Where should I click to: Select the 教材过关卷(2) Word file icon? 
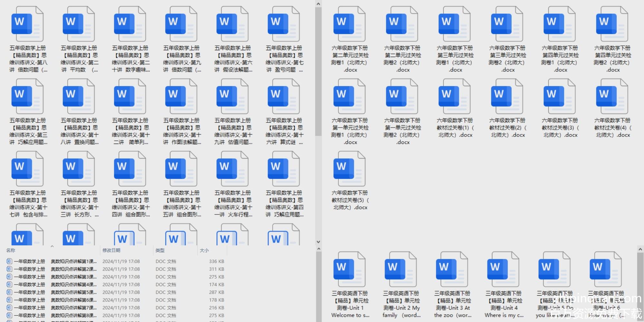pyautogui.click(x=507, y=97)
